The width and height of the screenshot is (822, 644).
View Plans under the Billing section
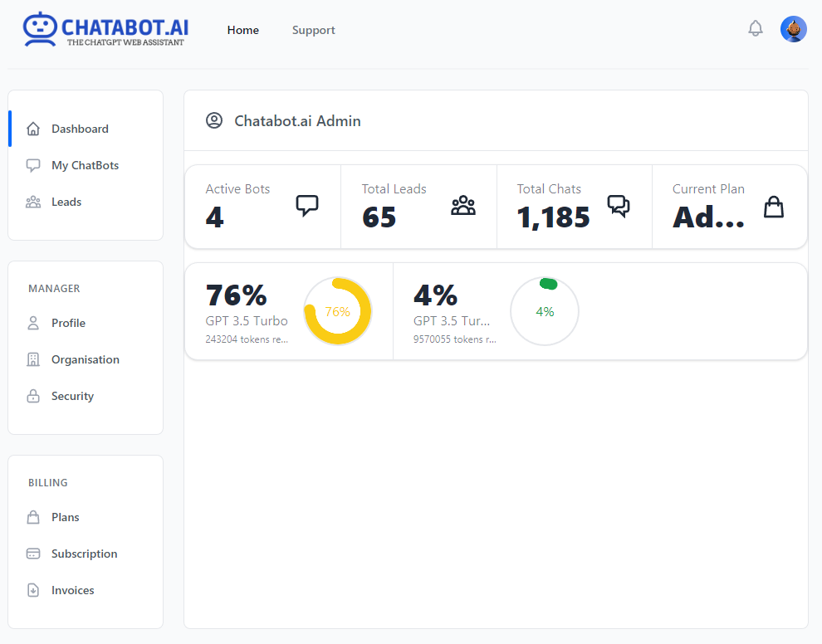65,517
